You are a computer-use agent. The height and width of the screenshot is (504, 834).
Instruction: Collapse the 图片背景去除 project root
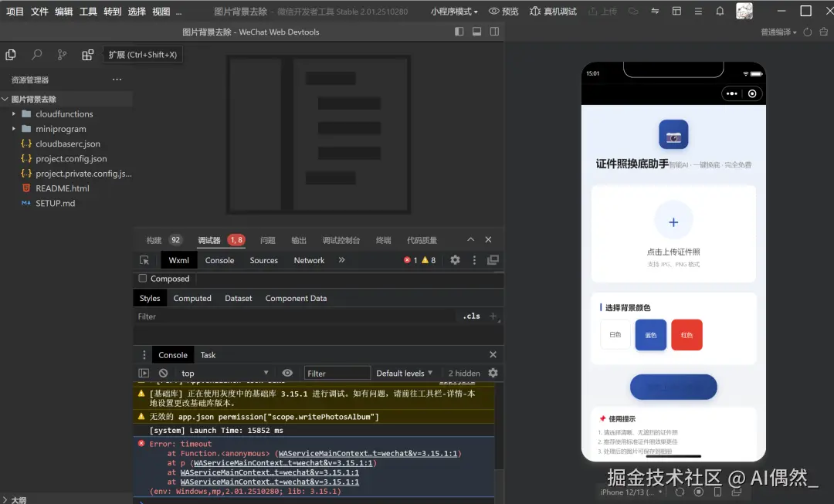[5, 99]
